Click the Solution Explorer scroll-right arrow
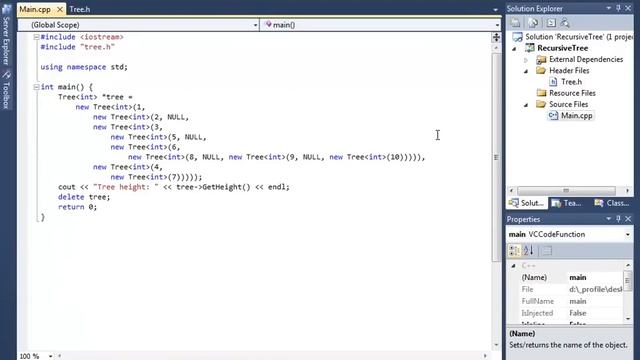 (x=628, y=191)
